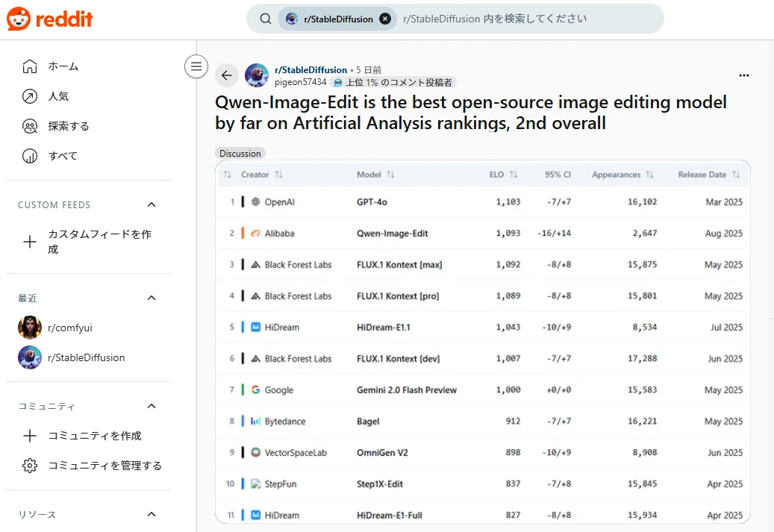Collapse the CUSTOM FEEDS section
Viewport: 774px width, 532px height.
[152, 204]
